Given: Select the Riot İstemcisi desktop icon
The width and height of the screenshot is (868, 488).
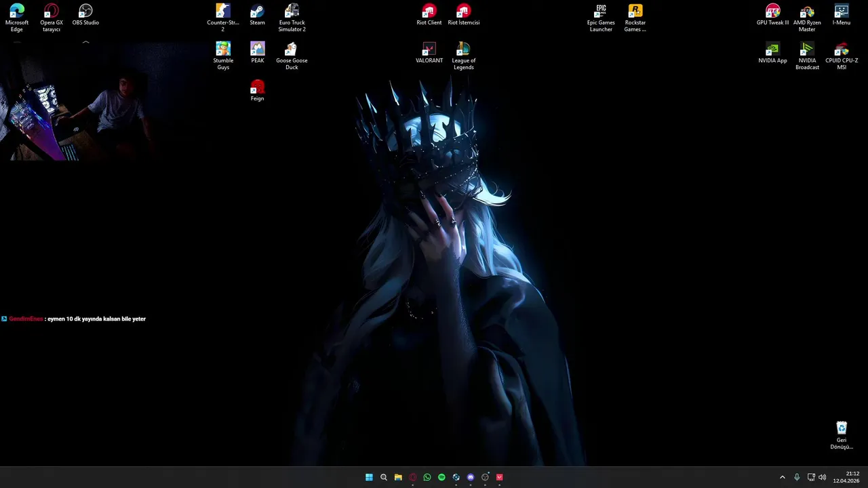Looking at the screenshot, I should tap(464, 15).
